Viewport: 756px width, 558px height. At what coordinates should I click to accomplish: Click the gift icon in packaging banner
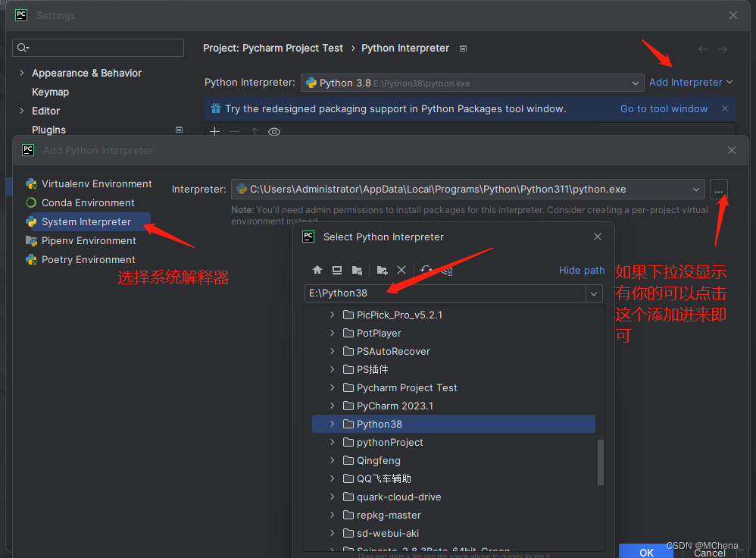coord(216,108)
